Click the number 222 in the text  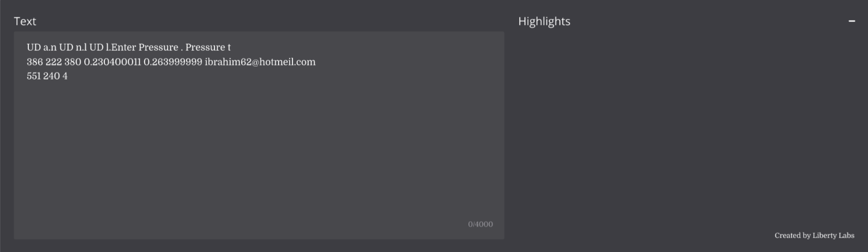pyautogui.click(x=54, y=62)
